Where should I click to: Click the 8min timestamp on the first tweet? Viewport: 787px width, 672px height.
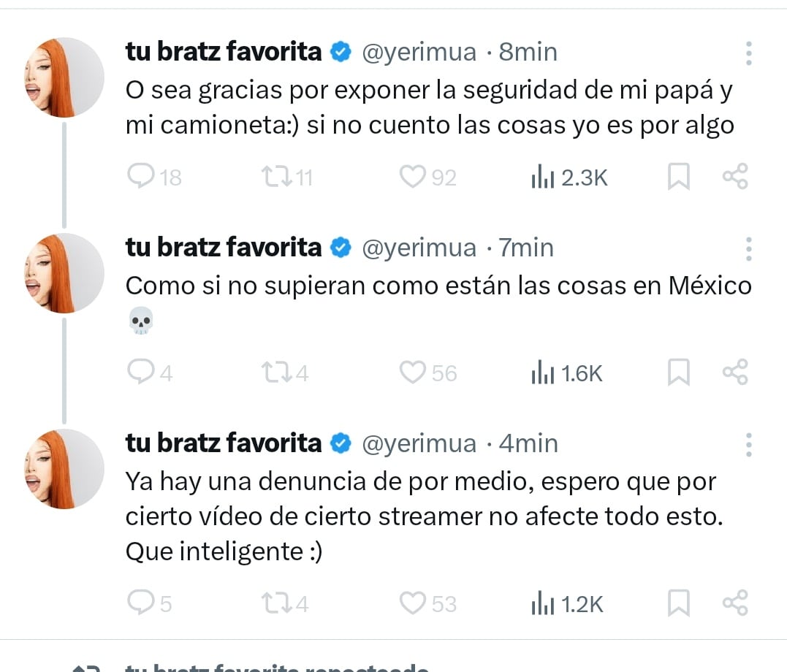click(x=528, y=51)
